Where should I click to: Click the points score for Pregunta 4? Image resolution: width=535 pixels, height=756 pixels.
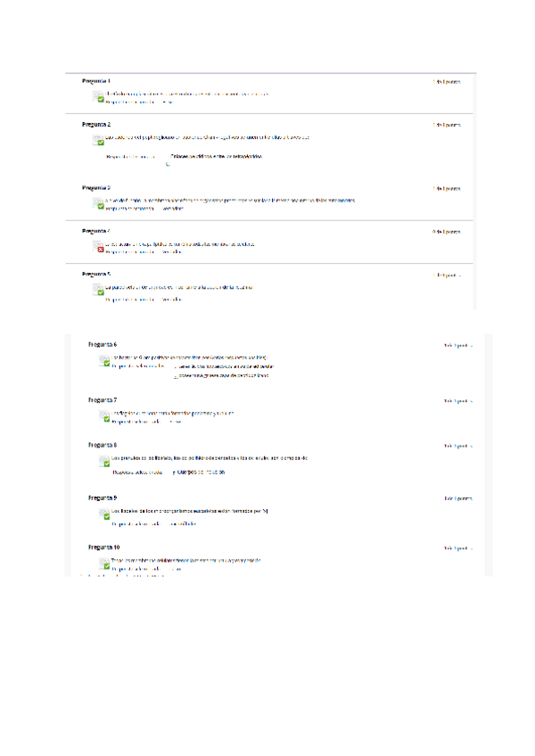point(446,232)
